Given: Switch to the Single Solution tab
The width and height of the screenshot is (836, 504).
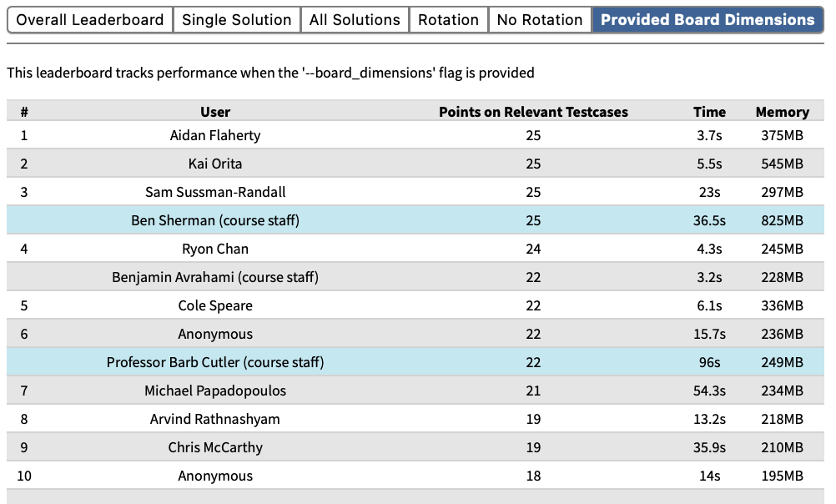Looking at the screenshot, I should 237,20.
